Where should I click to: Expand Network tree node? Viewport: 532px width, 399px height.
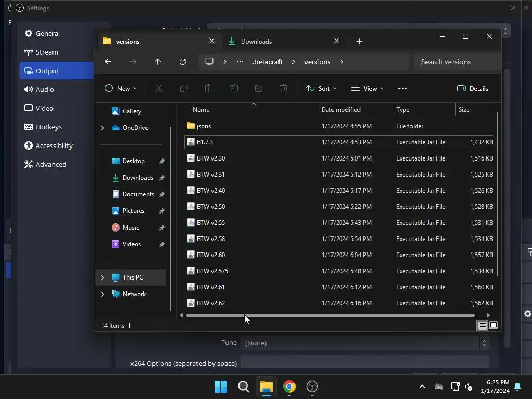pyautogui.click(x=102, y=294)
